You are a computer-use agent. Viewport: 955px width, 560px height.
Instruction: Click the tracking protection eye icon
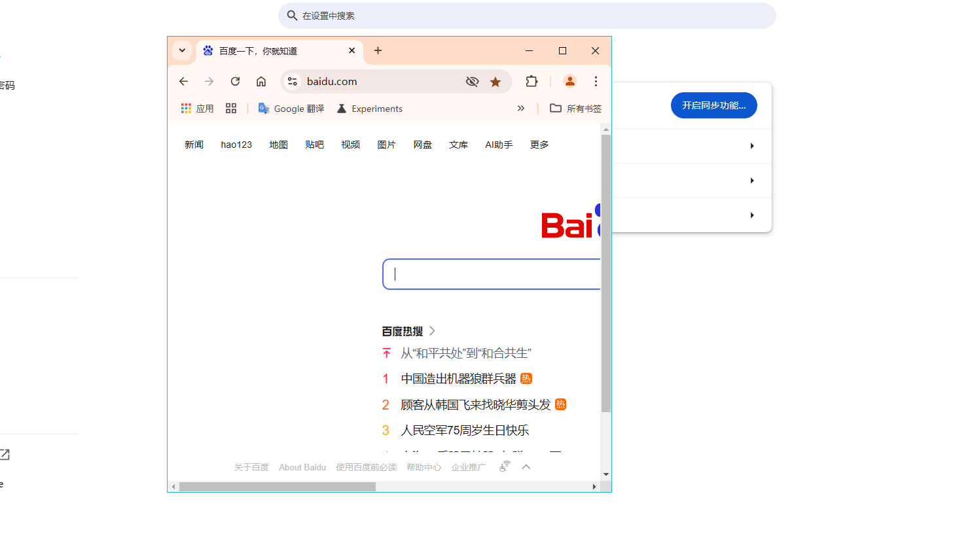(x=472, y=81)
